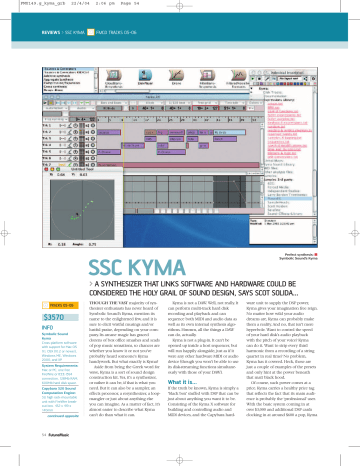This screenshot has width=360, height=466.
Task: Select Cross synthesis in the category list
Action: tap(55, 86)
